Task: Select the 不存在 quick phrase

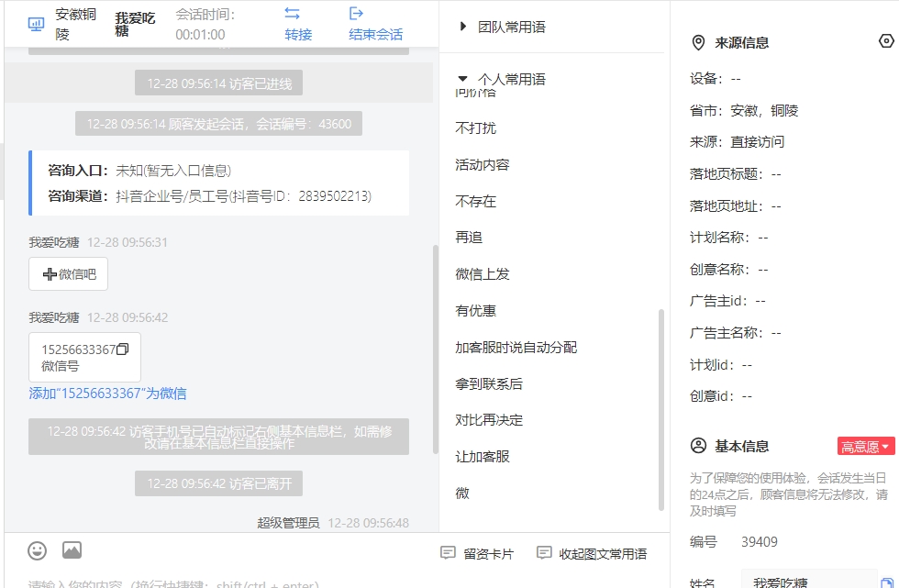Action: [x=476, y=201]
